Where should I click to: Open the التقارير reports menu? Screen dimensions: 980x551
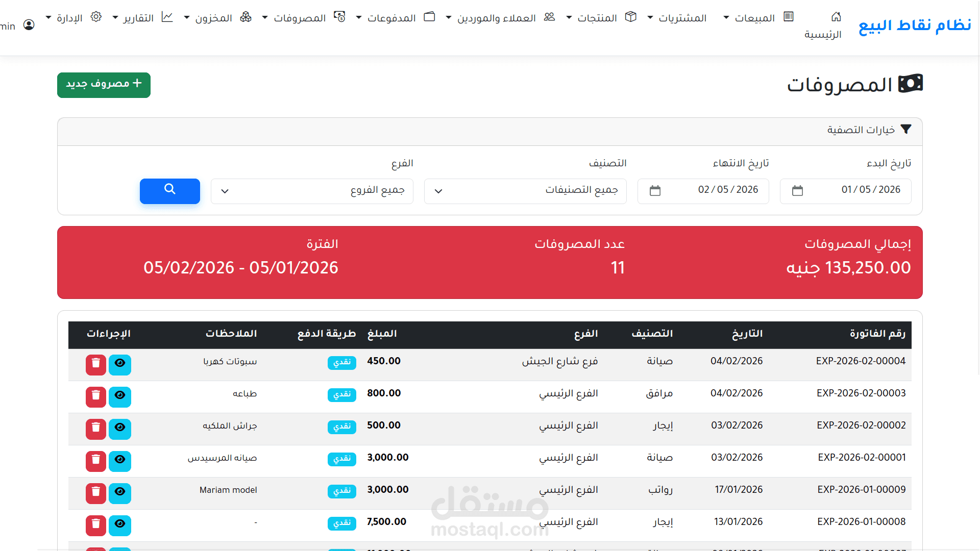tap(138, 18)
